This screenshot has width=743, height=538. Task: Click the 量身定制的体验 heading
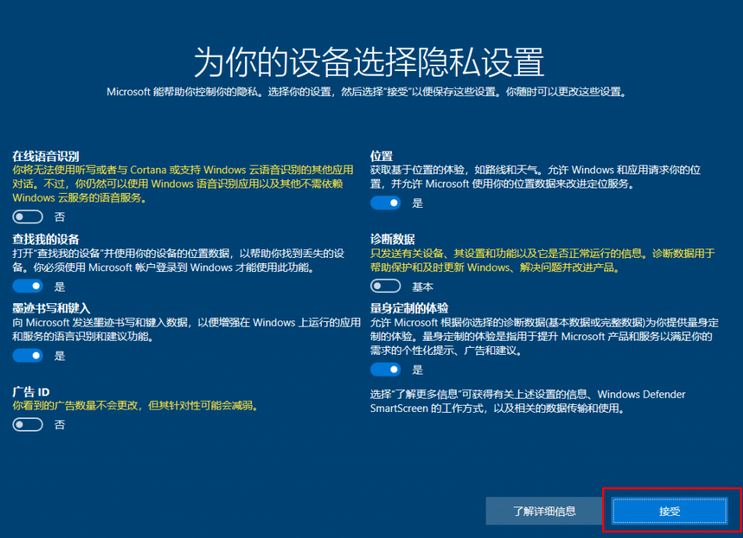tap(409, 309)
